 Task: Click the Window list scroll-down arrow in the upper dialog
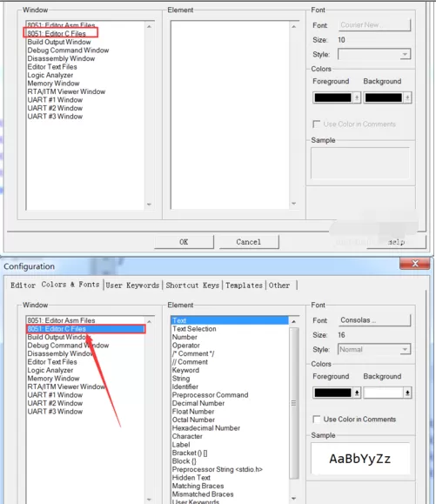click(x=149, y=204)
